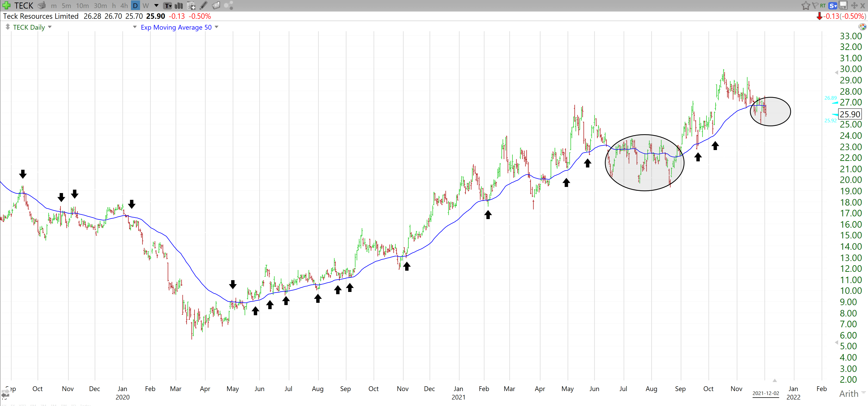Switch to the 4h timeframe

124,6
